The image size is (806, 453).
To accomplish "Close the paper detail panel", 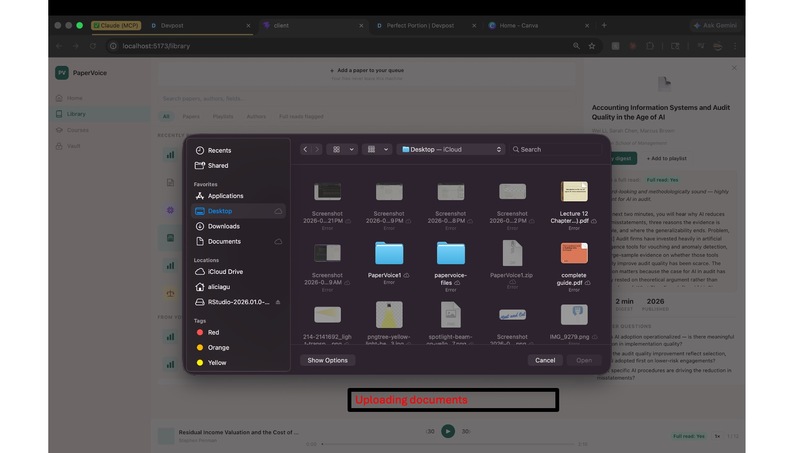I will click(x=734, y=68).
